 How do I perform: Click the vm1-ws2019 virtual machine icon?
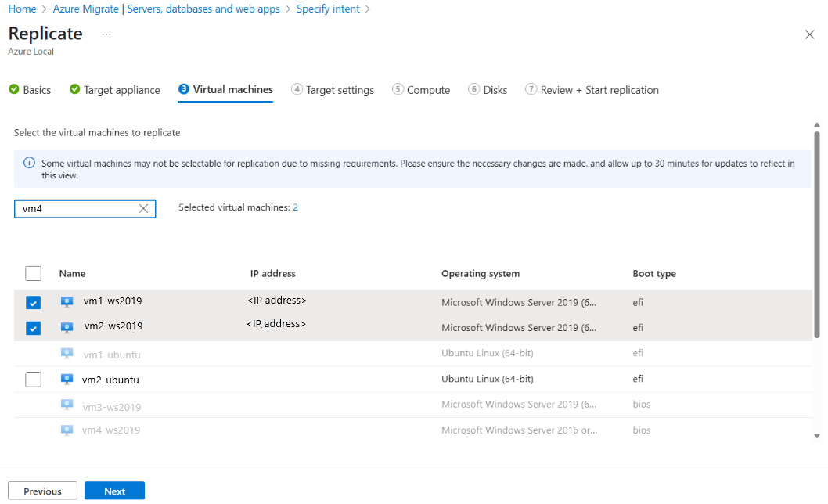(x=67, y=301)
